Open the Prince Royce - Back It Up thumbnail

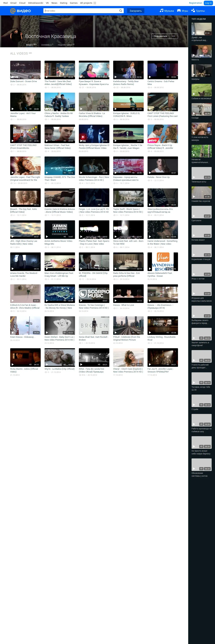pyautogui.click(x=163, y=134)
